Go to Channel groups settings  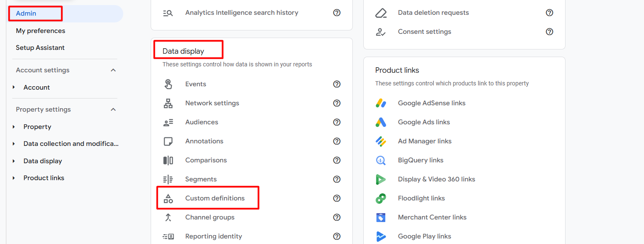(x=210, y=217)
